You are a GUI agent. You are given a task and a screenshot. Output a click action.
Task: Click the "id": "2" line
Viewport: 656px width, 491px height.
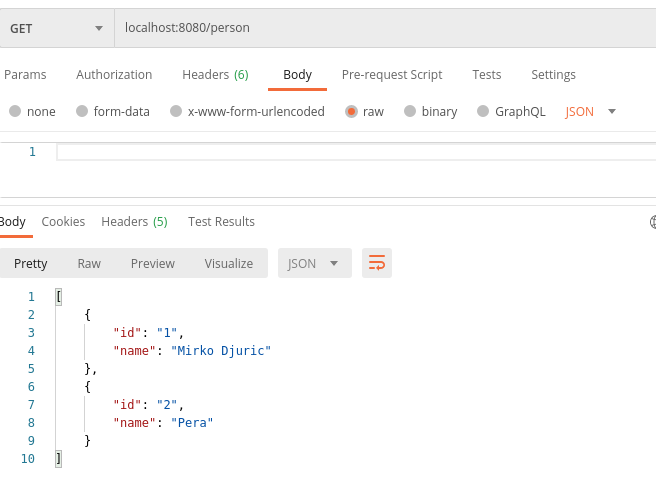[x=149, y=404]
